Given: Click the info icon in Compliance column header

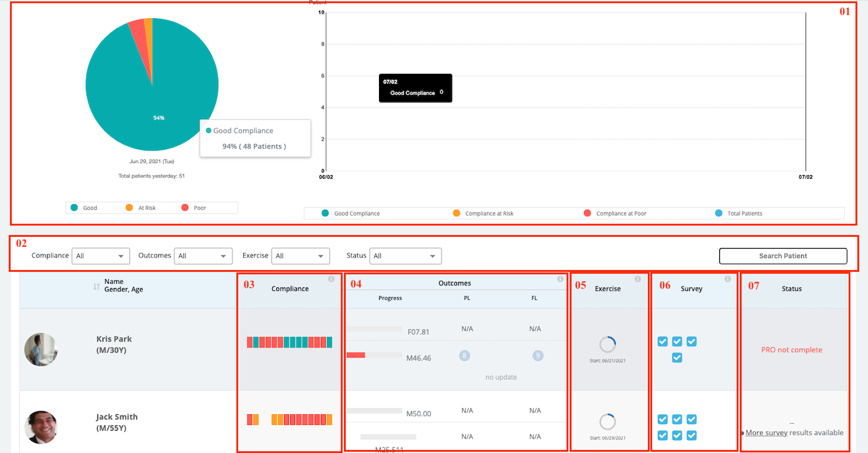Looking at the screenshot, I should pyautogui.click(x=331, y=279).
